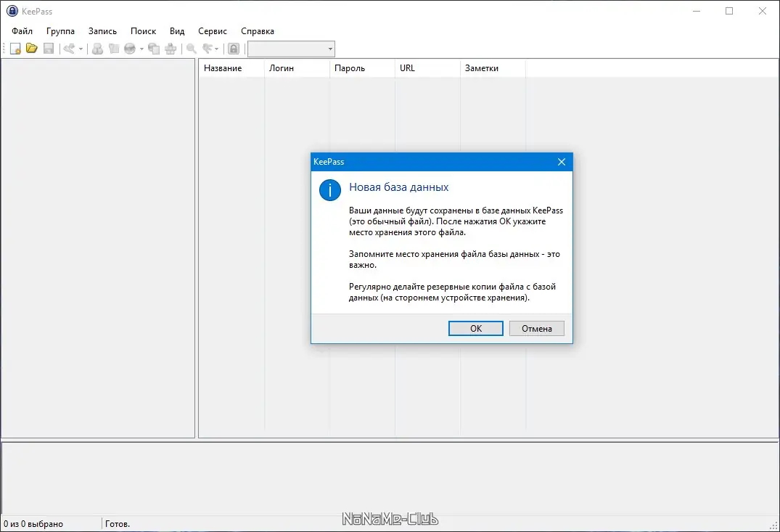The height and width of the screenshot is (532, 780).
Task: Click the Add Entry key icon
Action: coord(69,49)
